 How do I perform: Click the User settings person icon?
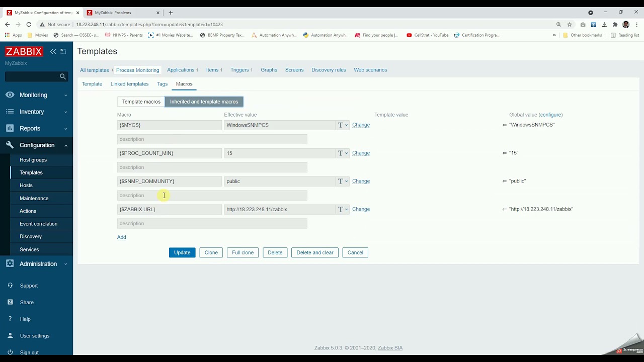(x=10, y=335)
